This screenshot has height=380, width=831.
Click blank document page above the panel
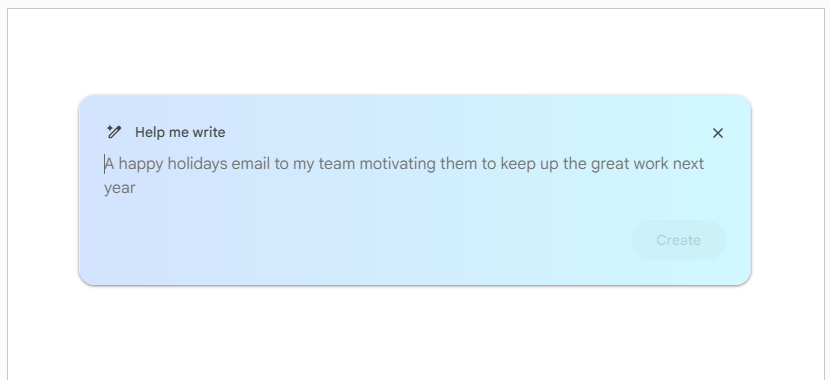pos(416,50)
